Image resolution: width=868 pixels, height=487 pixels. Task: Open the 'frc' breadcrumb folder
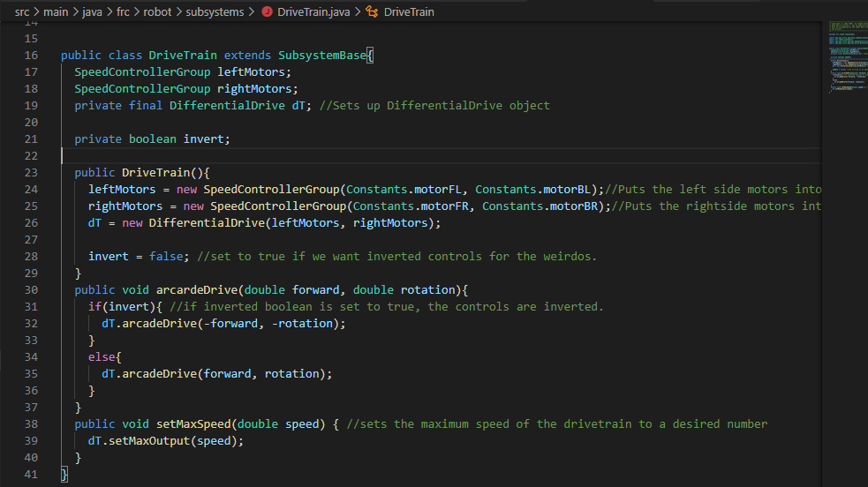123,11
